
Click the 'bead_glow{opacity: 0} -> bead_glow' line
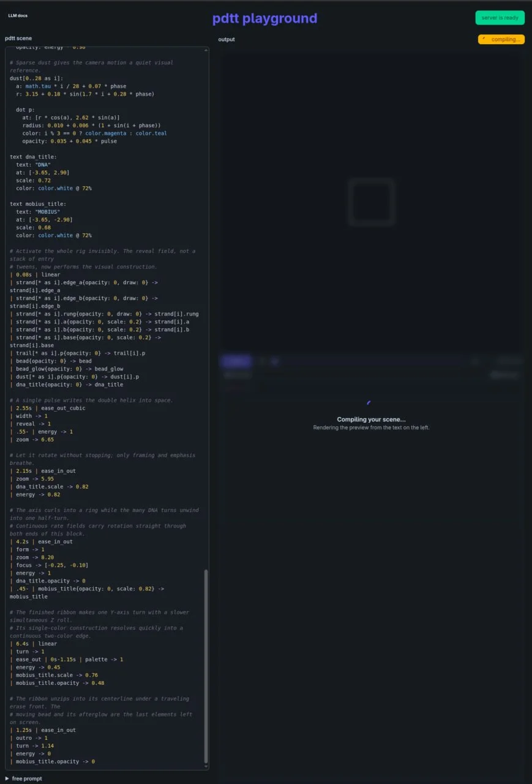[66, 369]
